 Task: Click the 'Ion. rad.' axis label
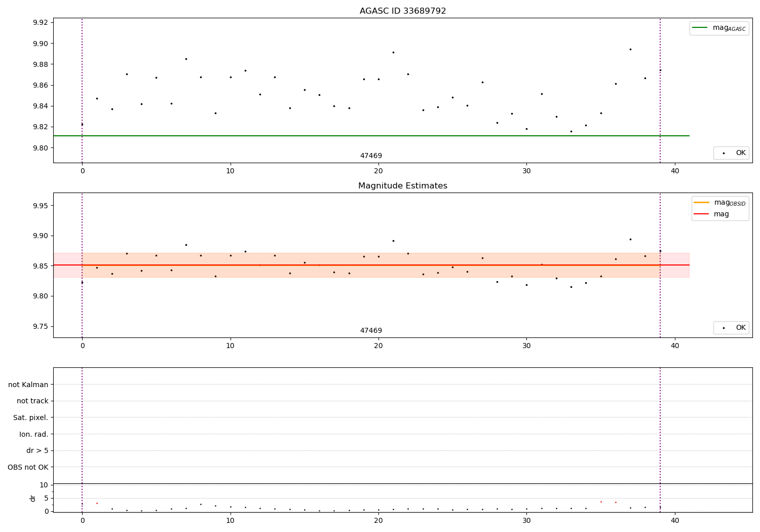coord(34,434)
